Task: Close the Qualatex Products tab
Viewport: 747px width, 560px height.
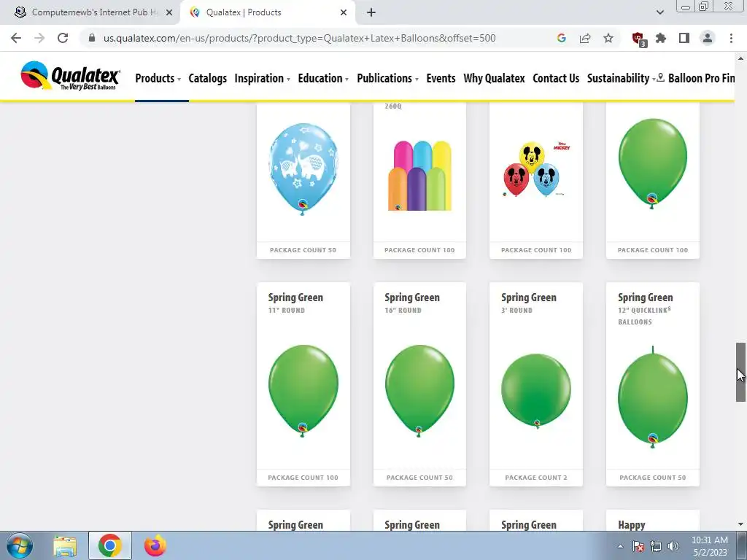Action: tap(344, 12)
